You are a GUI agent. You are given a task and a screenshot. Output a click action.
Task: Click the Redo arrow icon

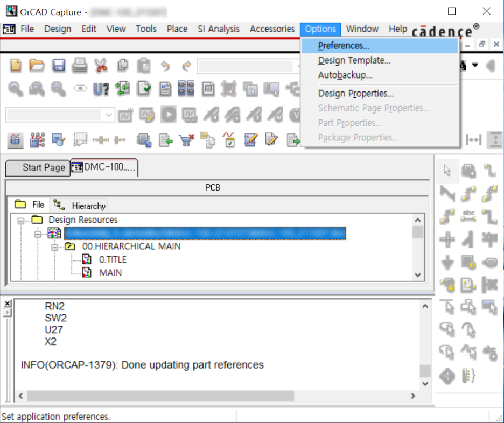click(186, 66)
